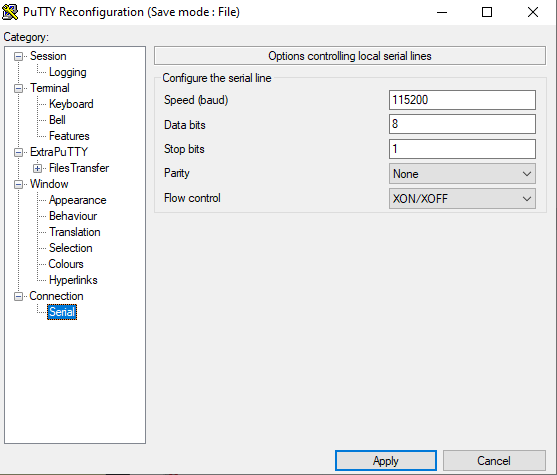Viewport: 557px width, 475px height.
Task: Click the Apply button
Action: click(x=386, y=461)
